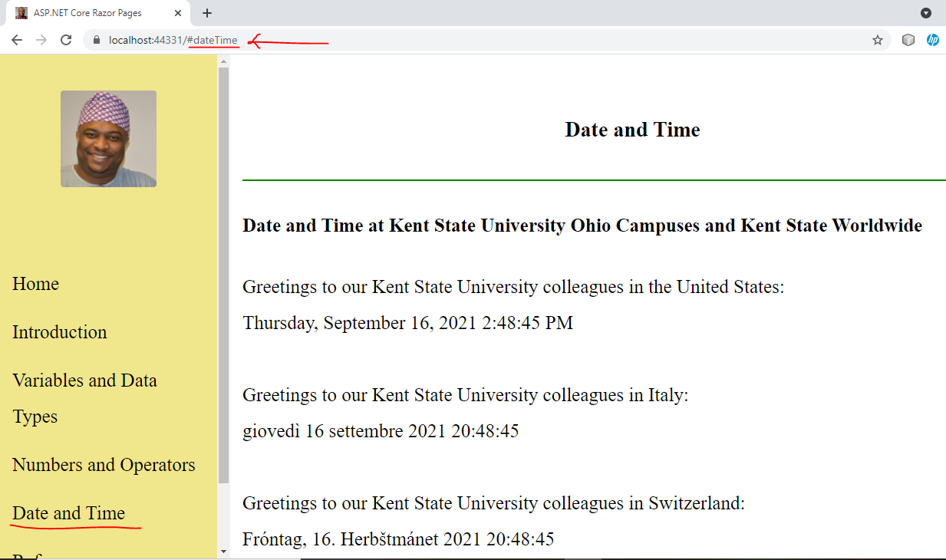946x560 pixels.
Task: Click the giovedì 16 settembre date text
Action: [x=381, y=431]
